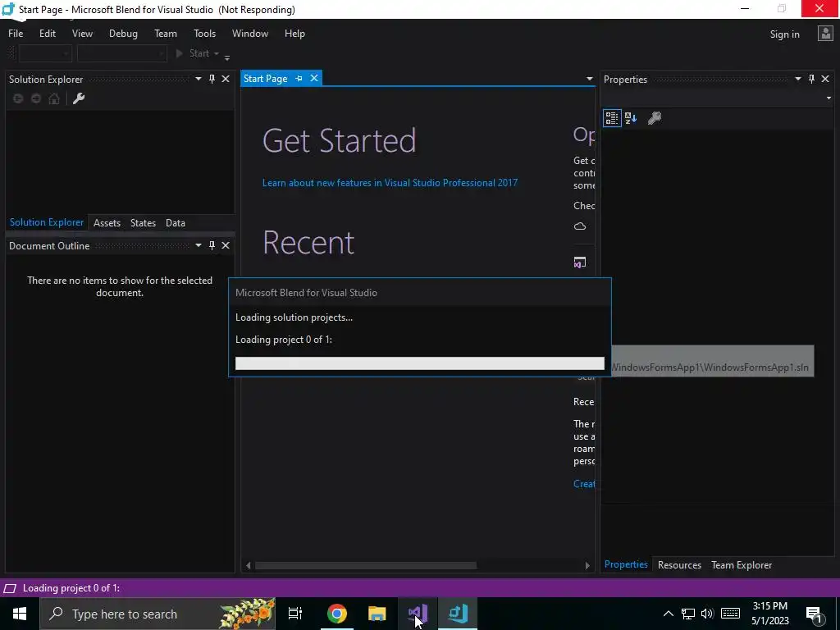Open the document tabs list dropdown

tap(589, 80)
